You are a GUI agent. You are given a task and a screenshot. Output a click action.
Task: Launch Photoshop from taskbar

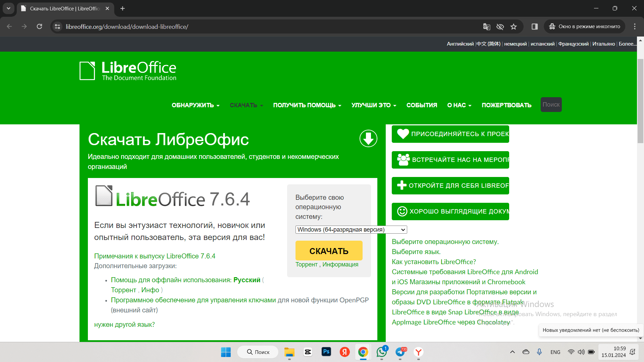tap(326, 352)
